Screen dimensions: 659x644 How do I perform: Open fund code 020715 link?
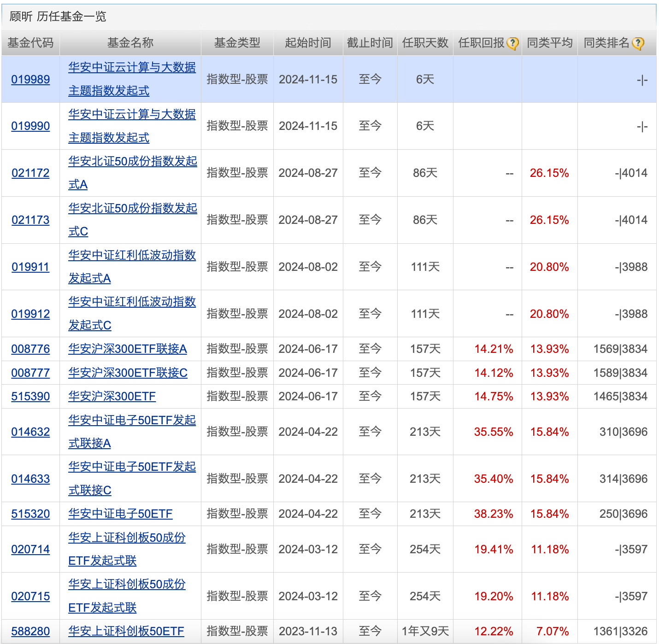point(30,596)
